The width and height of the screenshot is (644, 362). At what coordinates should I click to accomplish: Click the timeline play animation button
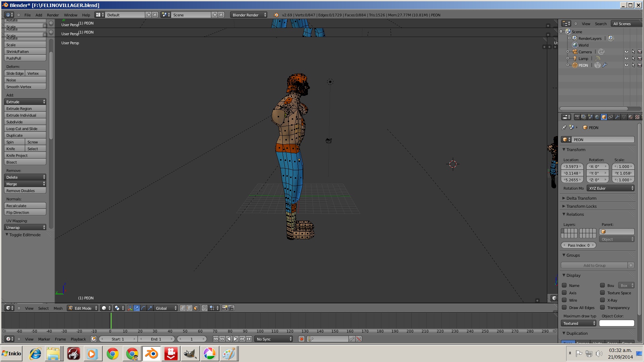pyautogui.click(x=235, y=339)
